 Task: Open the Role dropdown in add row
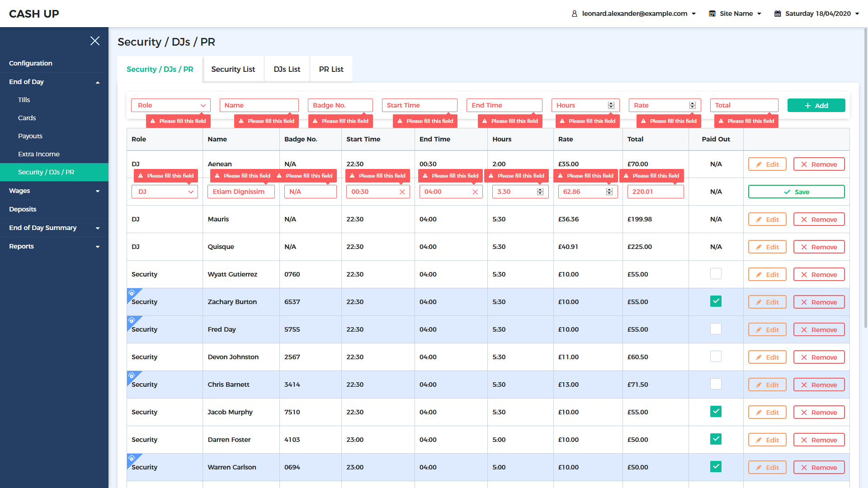[x=171, y=105]
